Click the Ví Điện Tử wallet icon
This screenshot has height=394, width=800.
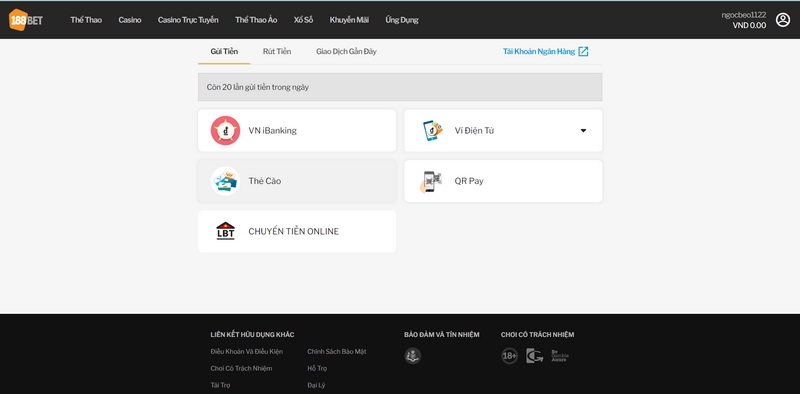432,131
